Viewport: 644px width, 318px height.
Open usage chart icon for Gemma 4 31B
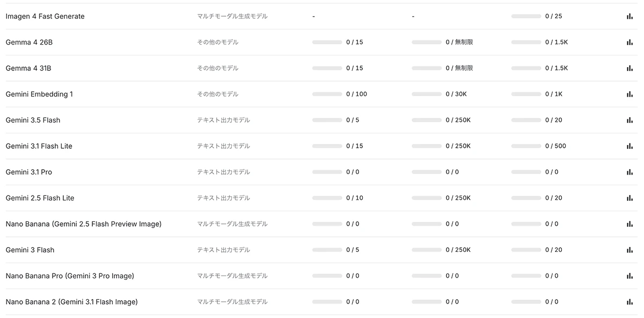click(x=630, y=68)
